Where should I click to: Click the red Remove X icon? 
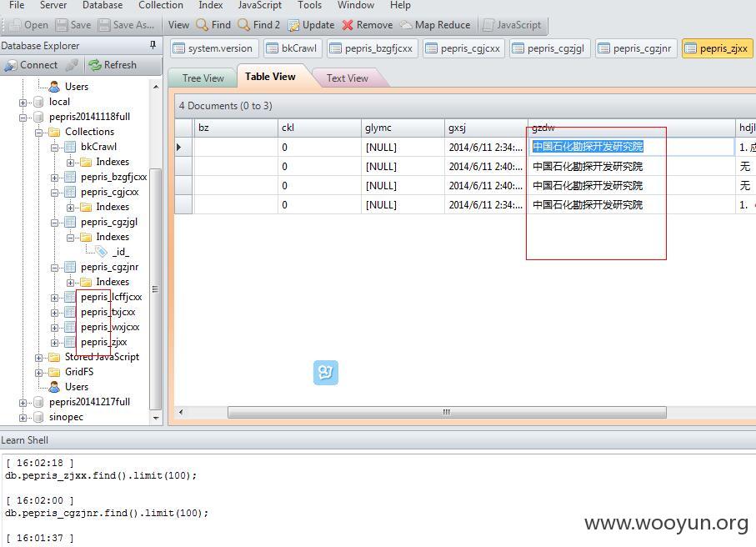pos(347,25)
